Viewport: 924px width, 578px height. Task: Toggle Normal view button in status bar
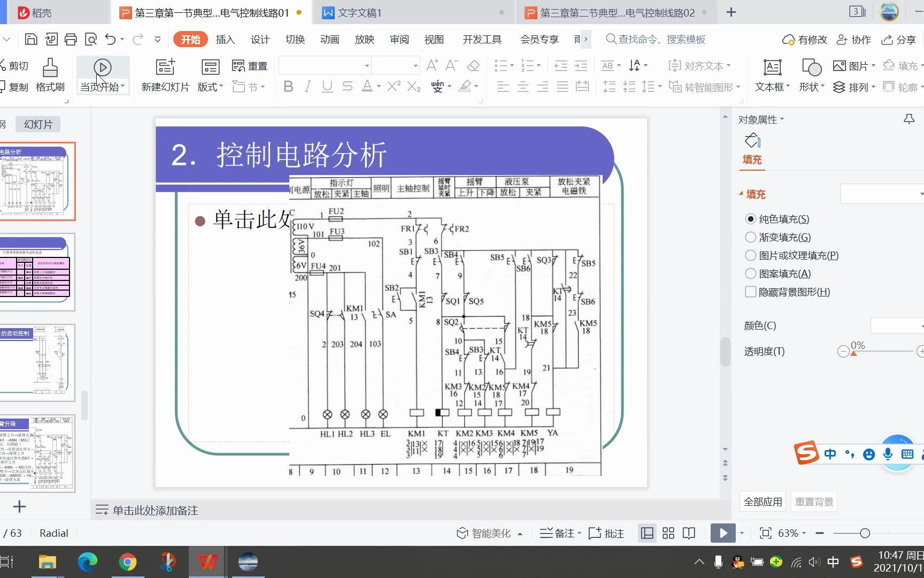[647, 533]
